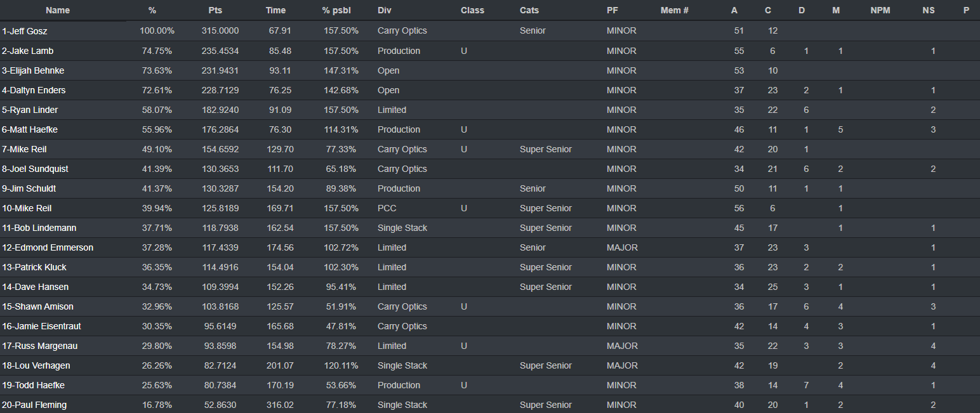Click on 7-Mike Reil name

click(x=24, y=149)
